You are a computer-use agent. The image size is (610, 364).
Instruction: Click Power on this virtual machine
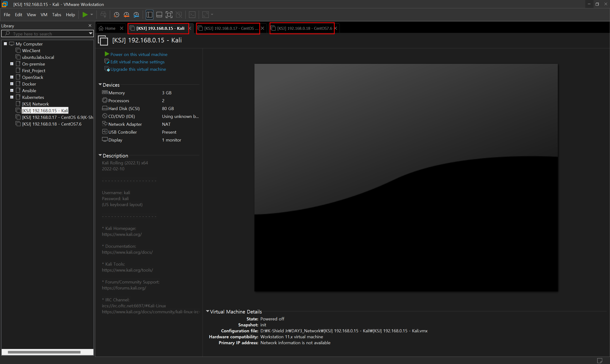(x=139, y=55)
